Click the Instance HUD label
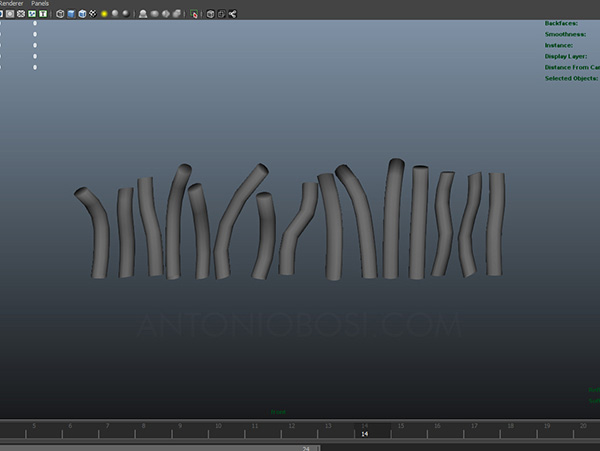 [559, 46]
